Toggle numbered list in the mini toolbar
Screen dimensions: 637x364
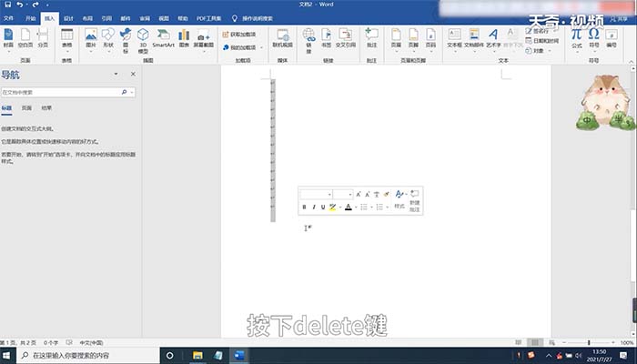(379, 207)
